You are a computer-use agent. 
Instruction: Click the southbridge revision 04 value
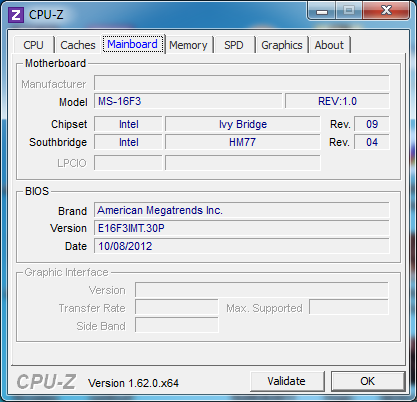(372, 142)
